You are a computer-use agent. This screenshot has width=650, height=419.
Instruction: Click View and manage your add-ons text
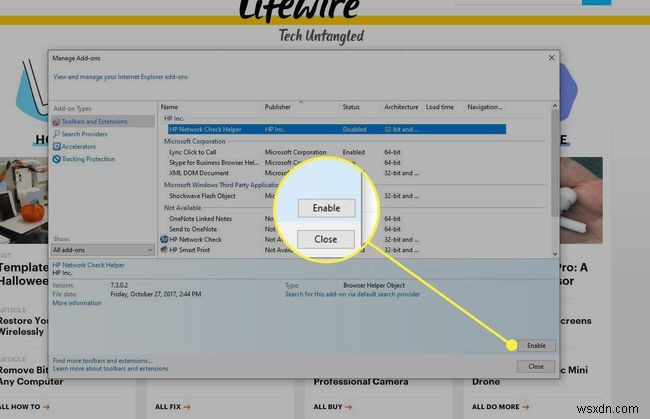point(120,77)
